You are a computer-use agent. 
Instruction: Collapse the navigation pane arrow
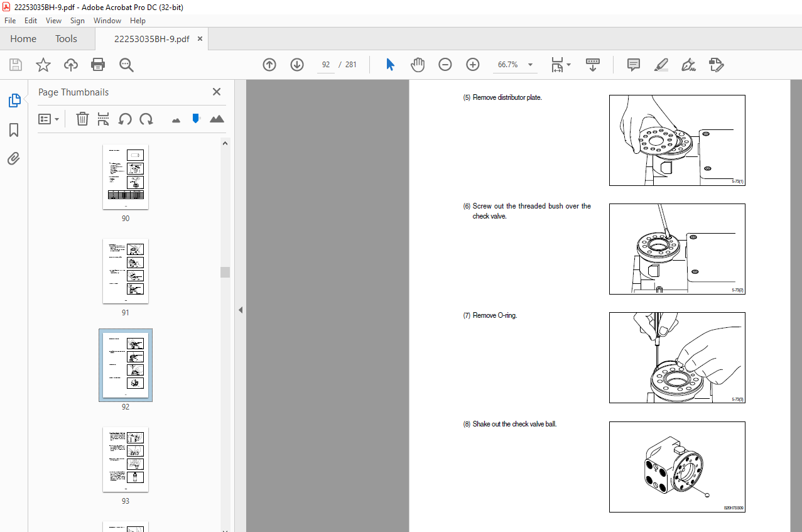click(x=240, y=310)
